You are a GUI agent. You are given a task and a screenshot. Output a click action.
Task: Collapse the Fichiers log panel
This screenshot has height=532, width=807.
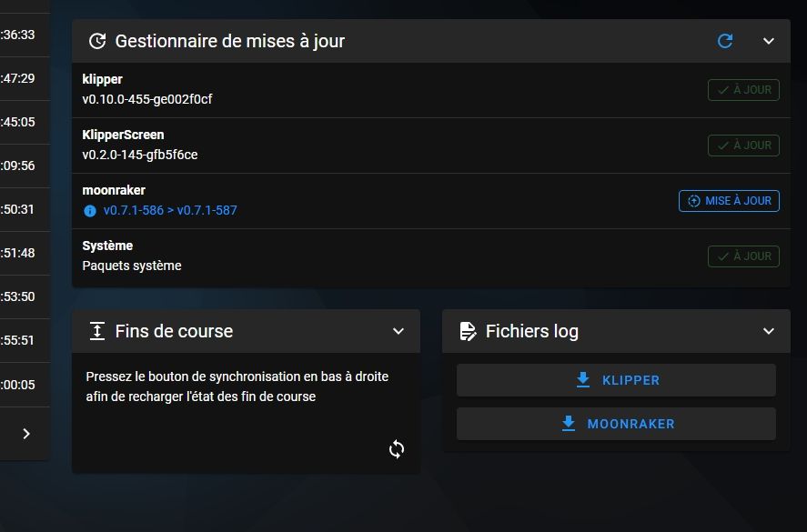pos(769,331)
